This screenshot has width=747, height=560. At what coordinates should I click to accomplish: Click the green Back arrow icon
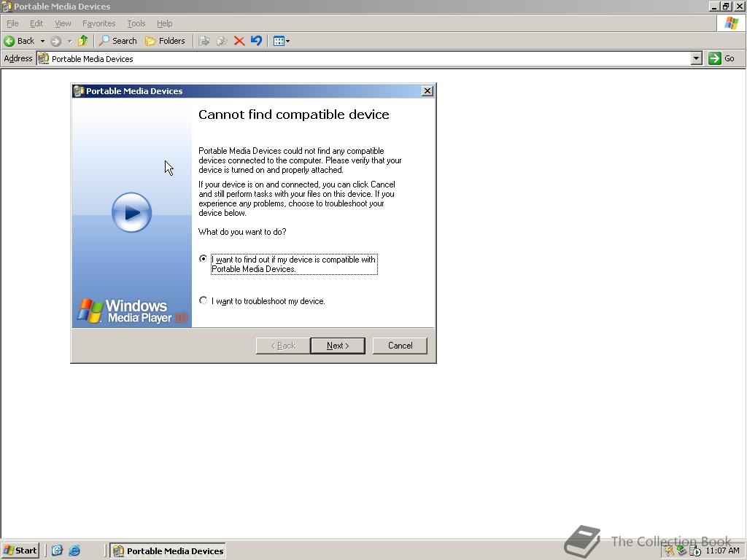point(9,41)
